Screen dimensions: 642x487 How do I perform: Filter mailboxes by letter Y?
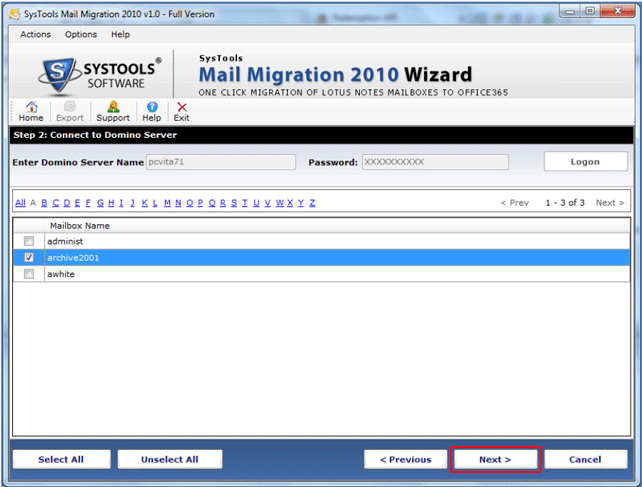[x=301, y=203]
